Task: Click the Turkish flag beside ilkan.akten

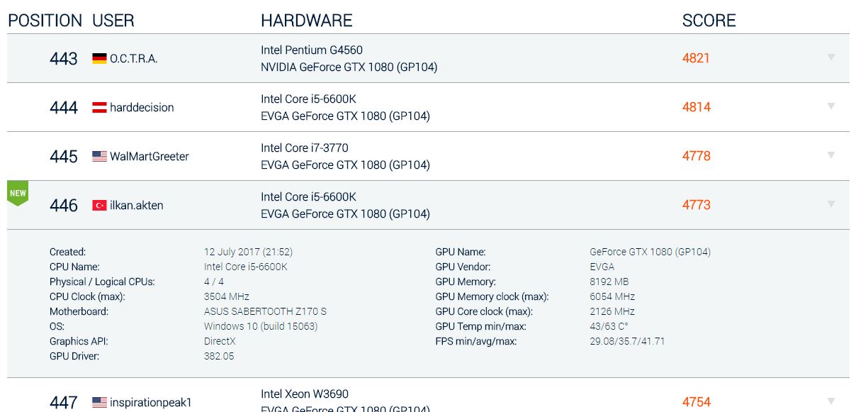Action: 99,205
